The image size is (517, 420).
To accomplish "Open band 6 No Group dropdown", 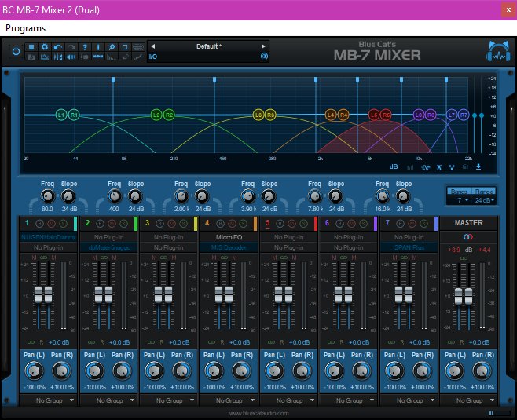I will tap(349, 400).
